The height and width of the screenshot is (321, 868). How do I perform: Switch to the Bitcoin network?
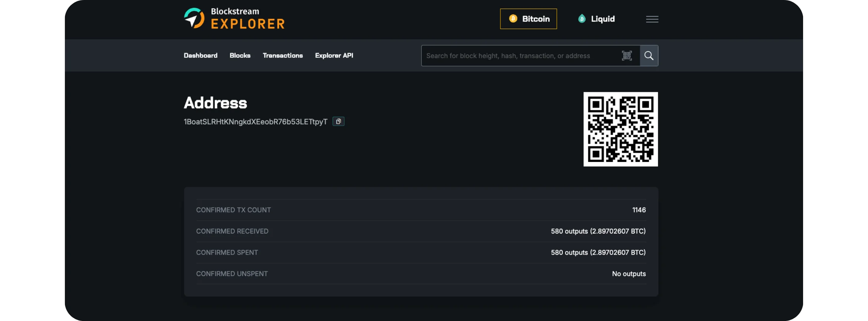coord(528,19)
